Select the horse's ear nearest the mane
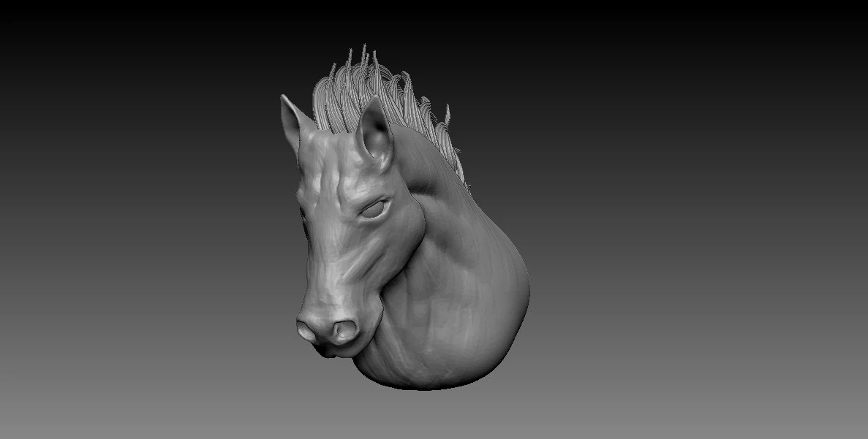Viewport: 868px width, 439px height. tap(374, 133)
